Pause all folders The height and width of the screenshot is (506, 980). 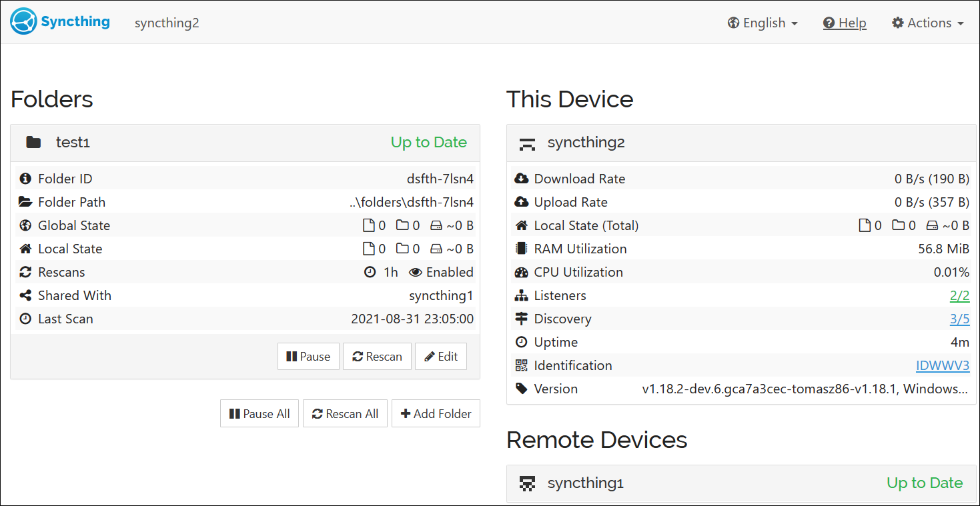[x=260, y=413]
